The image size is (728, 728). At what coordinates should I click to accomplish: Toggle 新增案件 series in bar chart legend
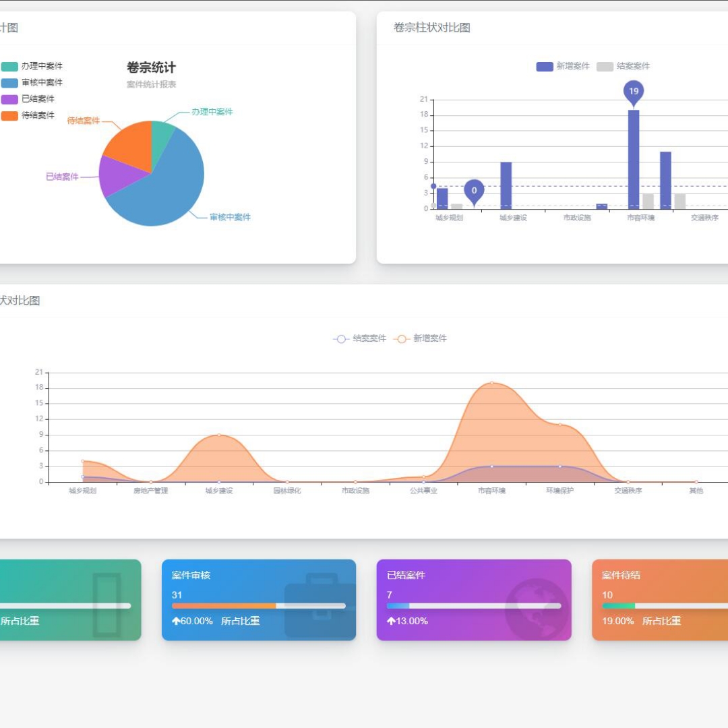click(563, 66)
